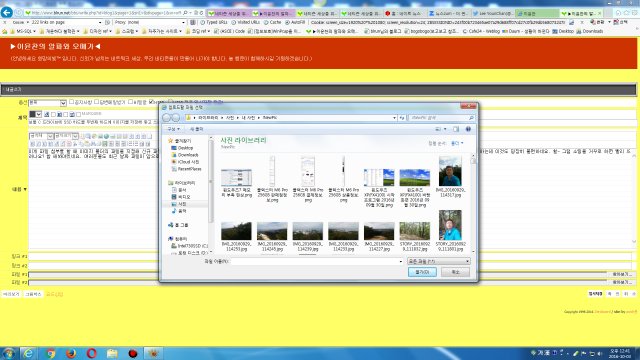Click the black title color swatch
This screenshot has width=640, height=360.
pyautogui.click(x=32, y=114)
